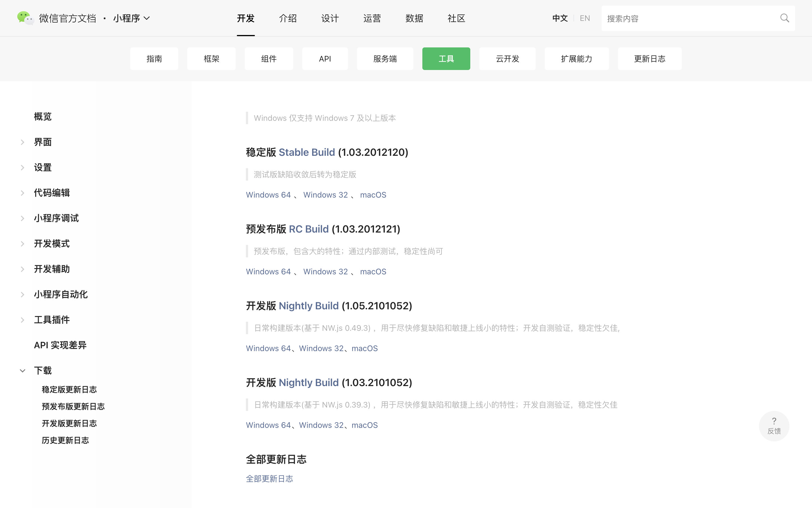Download Nightly 1.03.2101052 macOS
This screenshot has width=812, height=508.
365,425
